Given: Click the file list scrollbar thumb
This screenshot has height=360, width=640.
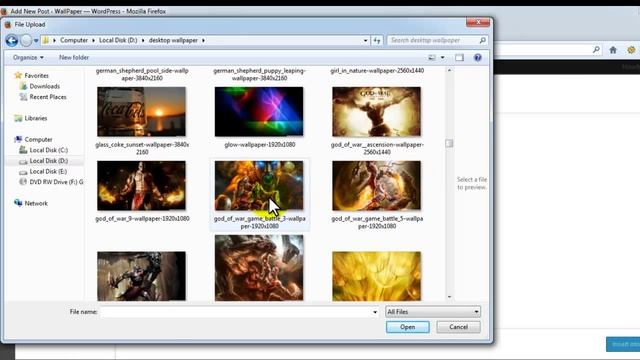Looking at the screenshot, I should click(x=449, y=143).
